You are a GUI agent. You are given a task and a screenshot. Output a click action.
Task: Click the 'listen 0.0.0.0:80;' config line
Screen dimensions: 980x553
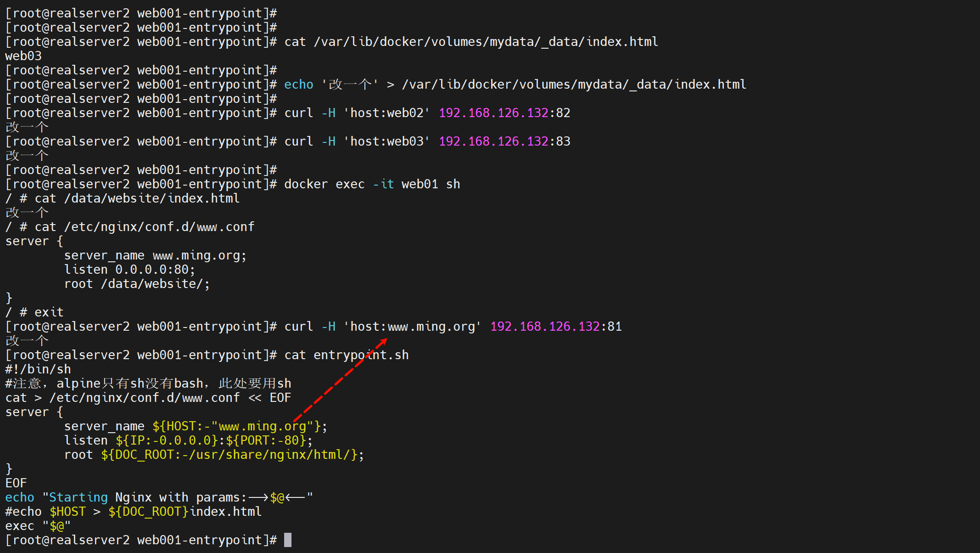(x=129, y=270)
